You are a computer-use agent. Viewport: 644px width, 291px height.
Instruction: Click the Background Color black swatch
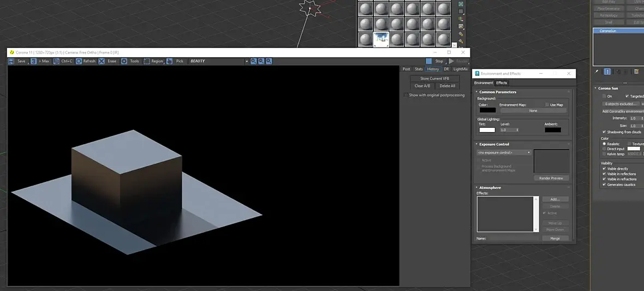pos(487,110)
